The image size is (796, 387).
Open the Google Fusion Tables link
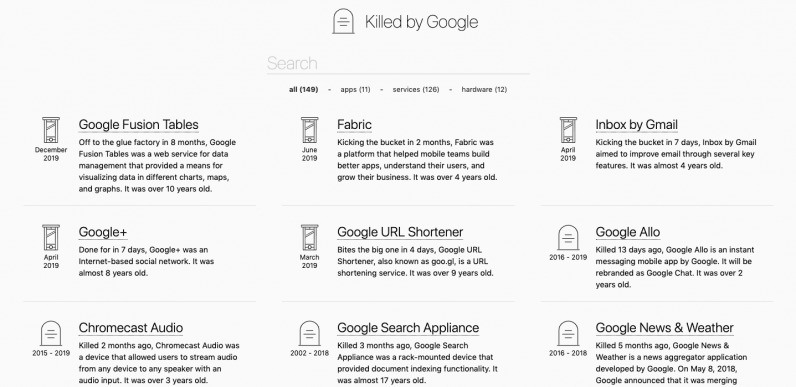pyautogui.click(x=139, y=124)
